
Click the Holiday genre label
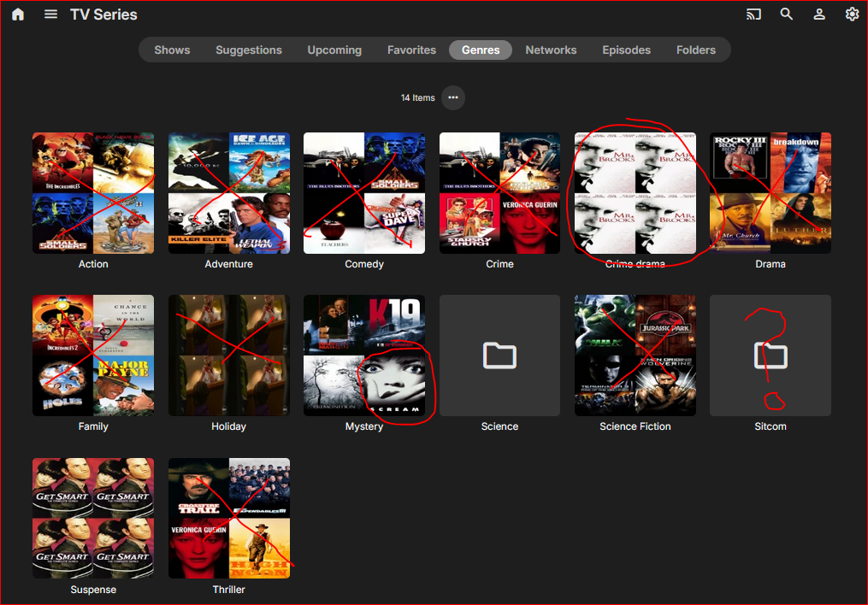228,426
